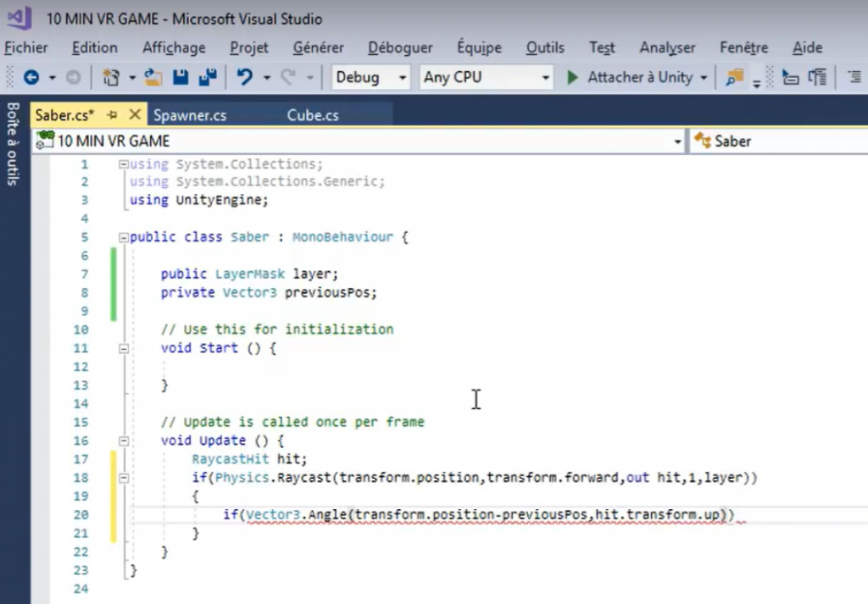This screenshot has height=604, width=868.
Task: Click the find in files toolbar icon
Action: pyautogui.click(x=734, y=77)
